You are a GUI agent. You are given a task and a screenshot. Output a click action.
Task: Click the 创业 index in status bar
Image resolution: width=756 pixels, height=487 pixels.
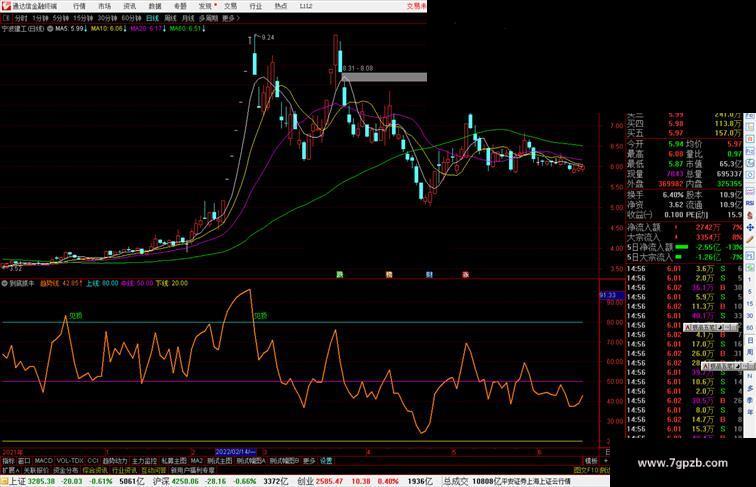(x=306, y=481)
